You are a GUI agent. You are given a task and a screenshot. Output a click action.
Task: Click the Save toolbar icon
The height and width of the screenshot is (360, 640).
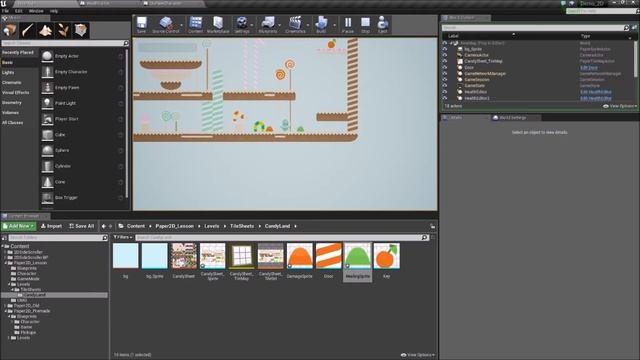142,24
